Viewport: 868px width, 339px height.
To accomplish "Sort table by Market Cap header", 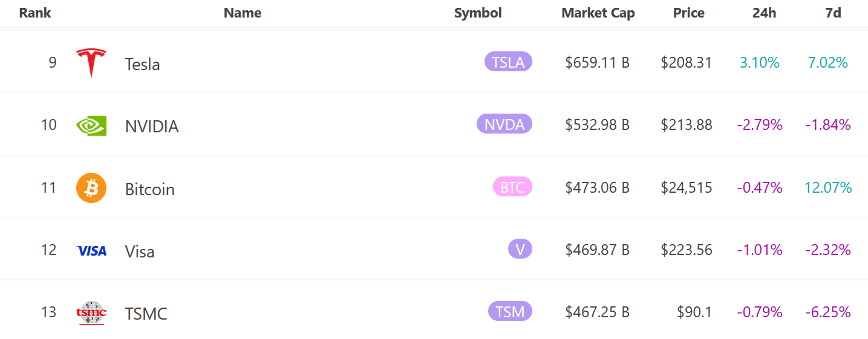I will pyautogui.click(x=598, y=13).
